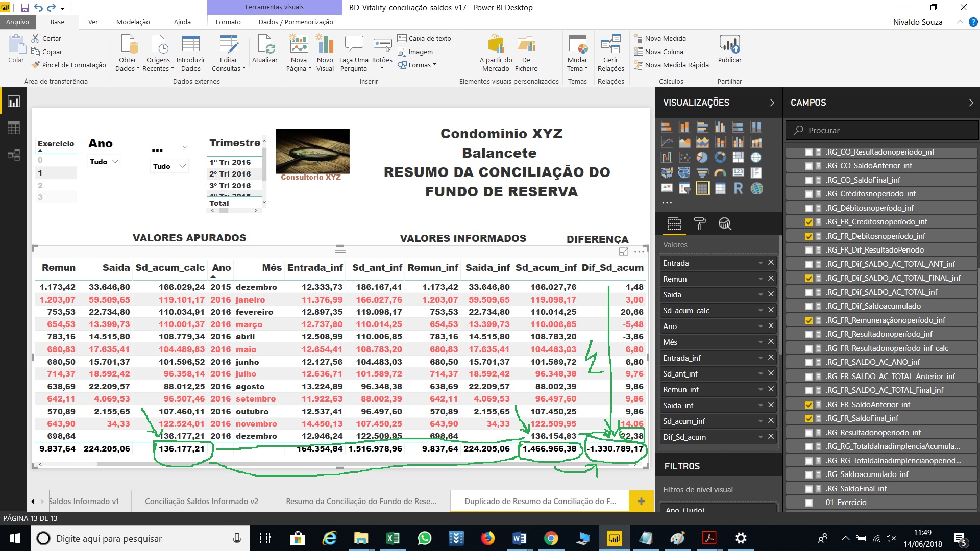Choose the funnel chart visual
The width and height of the screenshot is (980, 551).
coord(702,173)
